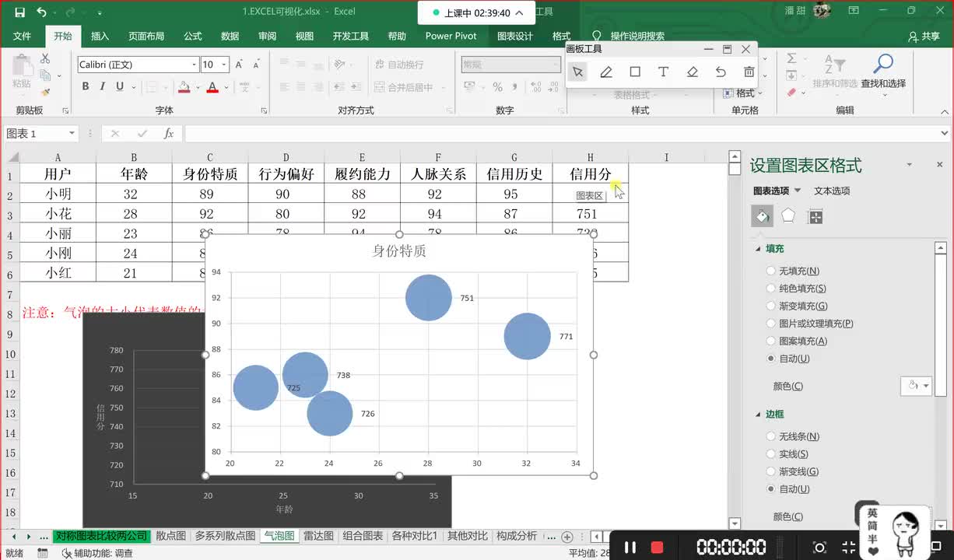The width and height of the screenshot is (954, 560).
Task: Collapse the 填充 section
Action: click(759, 249)
